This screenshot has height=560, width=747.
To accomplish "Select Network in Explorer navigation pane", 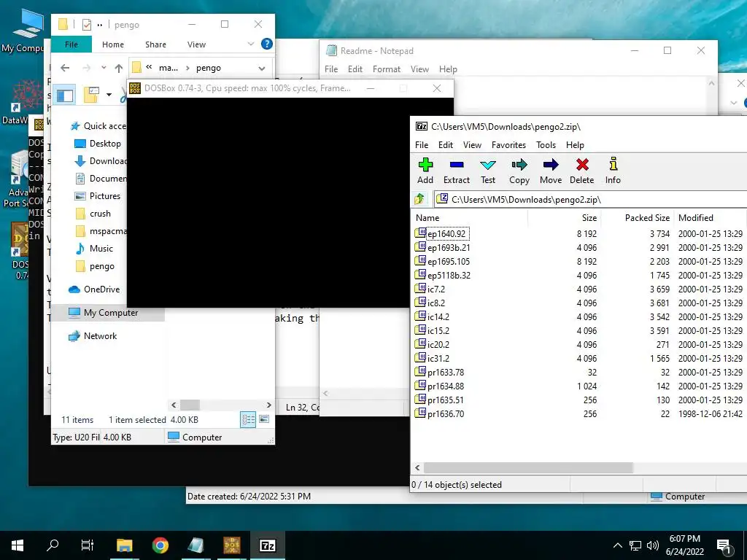I will [100, 335].
